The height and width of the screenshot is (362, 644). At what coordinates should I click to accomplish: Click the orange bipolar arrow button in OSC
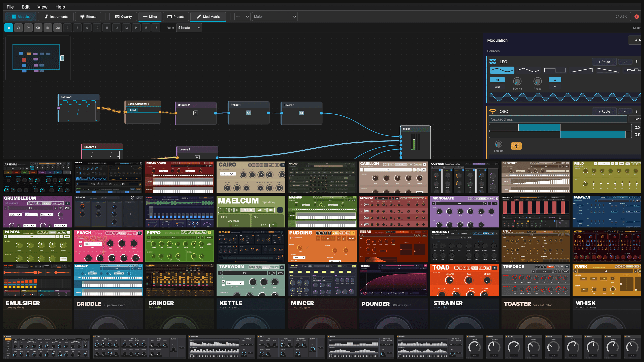pyautogui.click(x=516, y=146)
